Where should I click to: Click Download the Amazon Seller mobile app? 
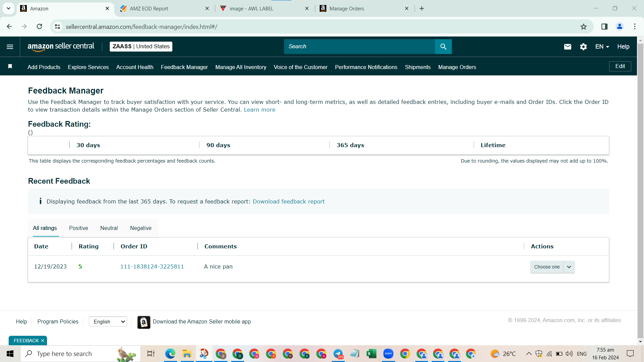(202, 321)
